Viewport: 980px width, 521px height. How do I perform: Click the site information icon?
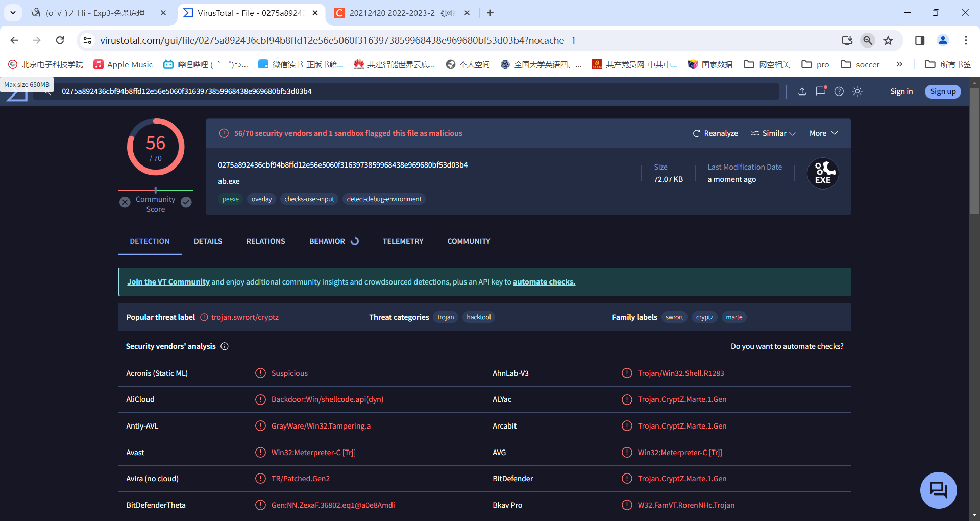coord(88,40)
